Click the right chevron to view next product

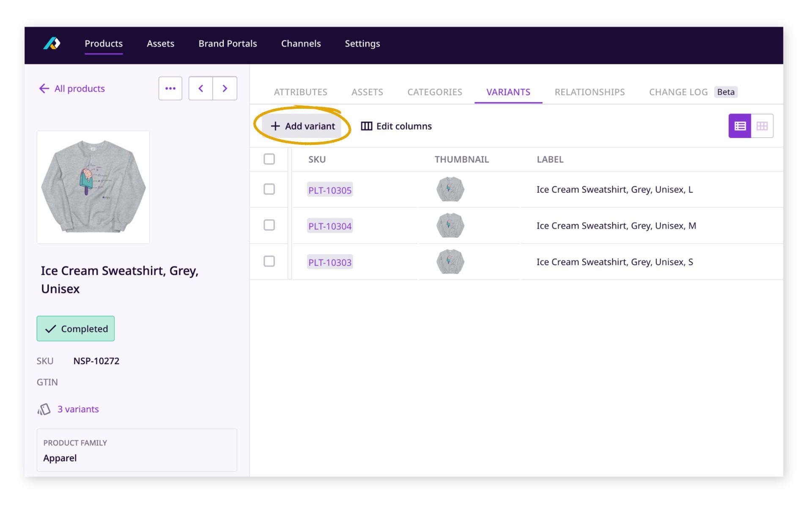tap(225, 88)
